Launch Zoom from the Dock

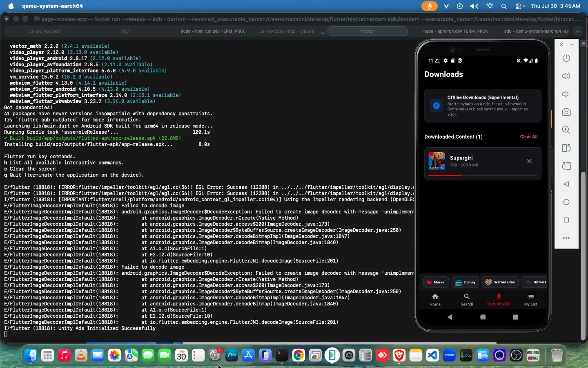point(449,355)
